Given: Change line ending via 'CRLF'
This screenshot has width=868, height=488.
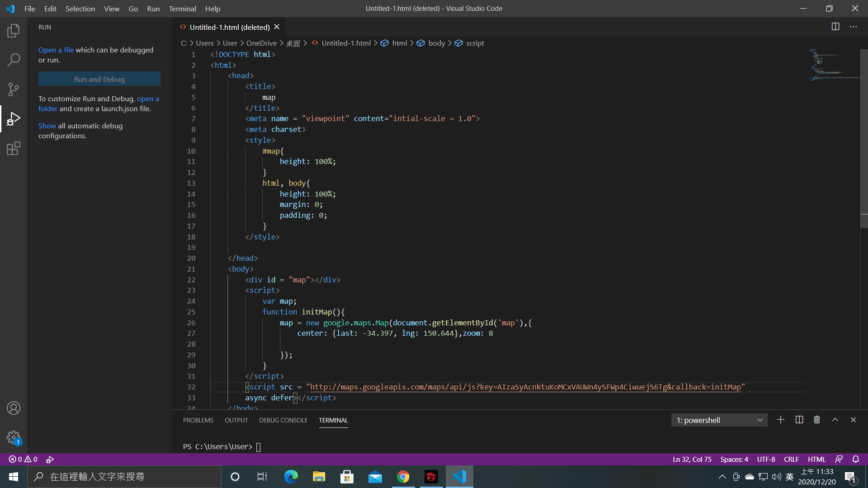Looking at the screenshot, I should tap(791, 459).
